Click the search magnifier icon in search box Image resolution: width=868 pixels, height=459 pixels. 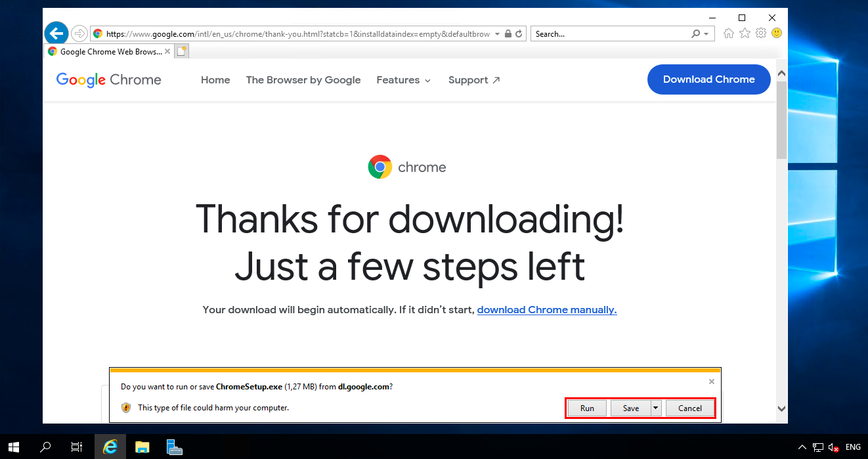tap(696, 33)
